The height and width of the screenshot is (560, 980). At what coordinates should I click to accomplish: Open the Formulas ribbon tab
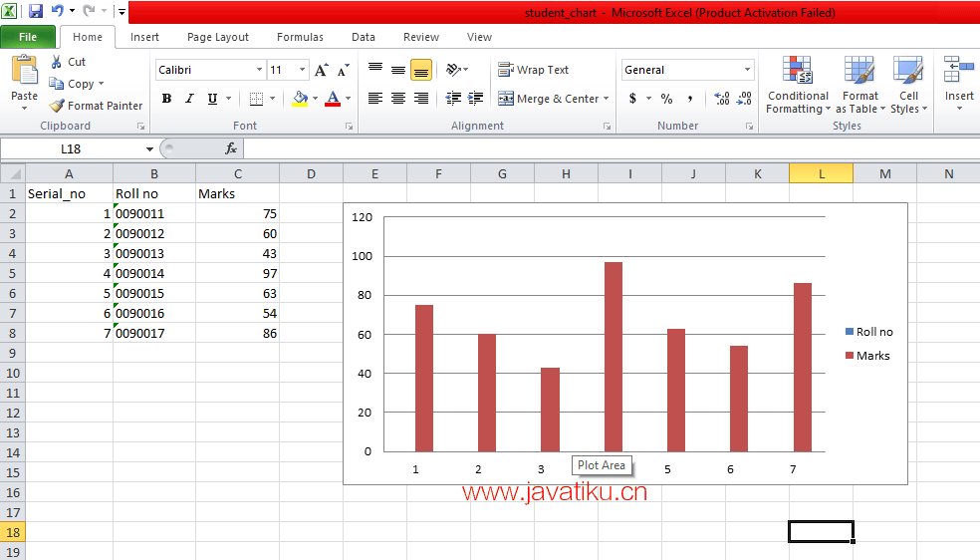300,37
